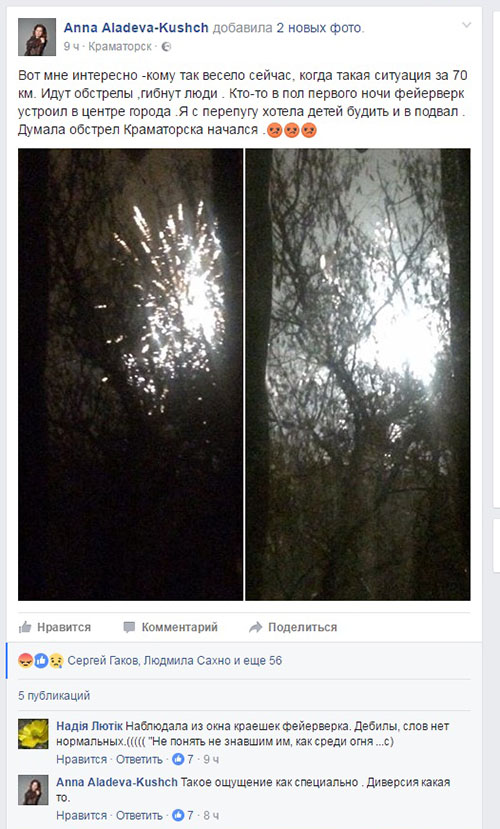
Task: Open Надія Лютік's flower avatar
Action: click(33, 734)
